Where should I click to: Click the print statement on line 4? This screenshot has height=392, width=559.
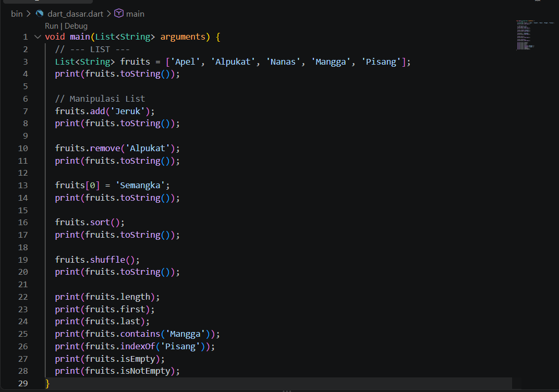point(117,74)
